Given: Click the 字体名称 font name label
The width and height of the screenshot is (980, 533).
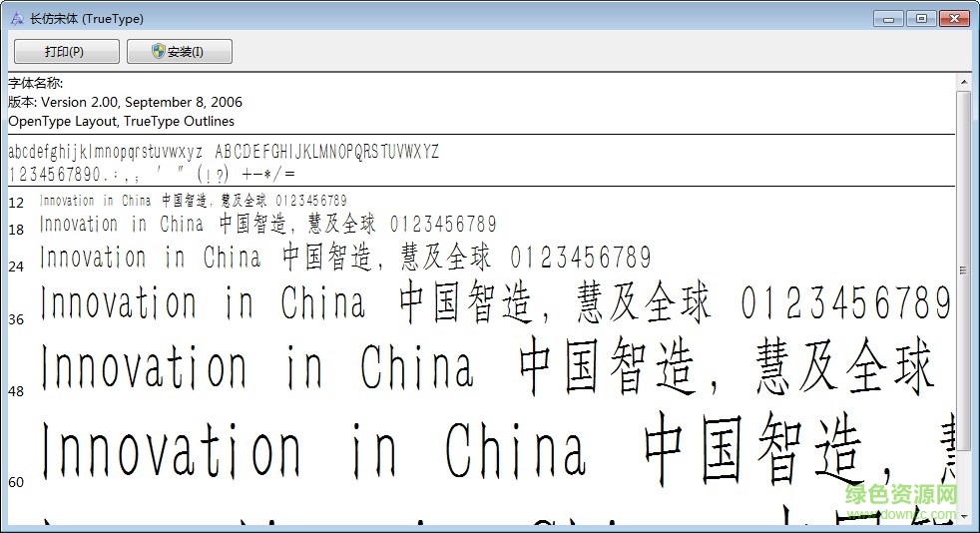Looking at the screenshot, I should [36, 83].
